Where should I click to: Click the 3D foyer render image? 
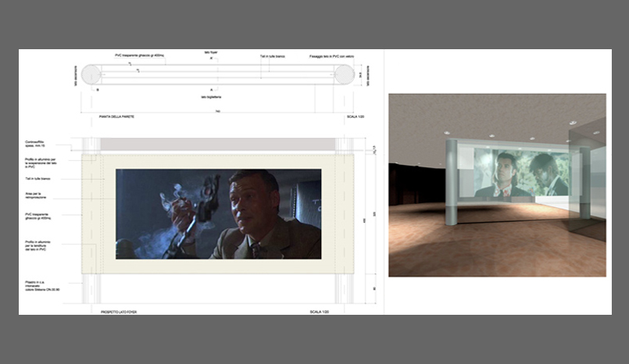pyautogui.click(x=497, y=185)
